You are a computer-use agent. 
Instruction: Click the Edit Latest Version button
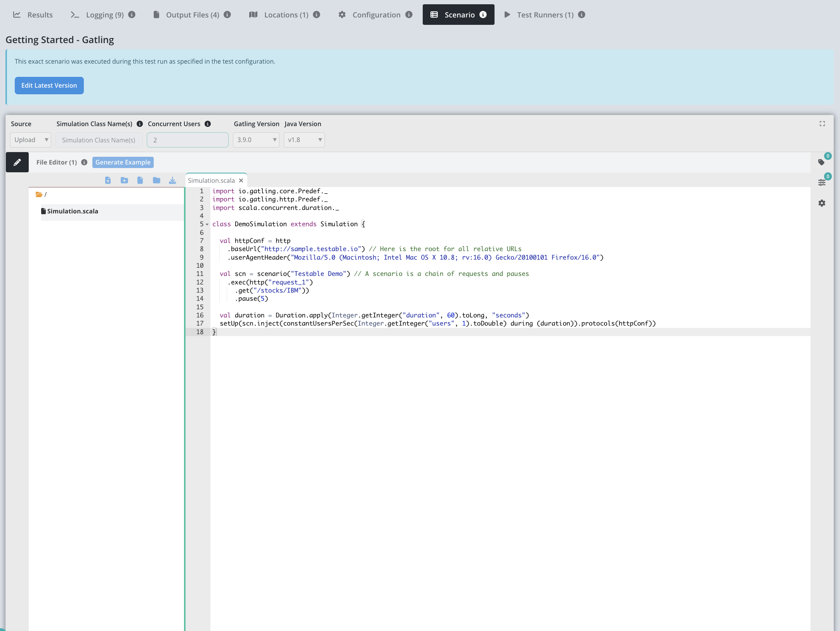pos(49,85)
